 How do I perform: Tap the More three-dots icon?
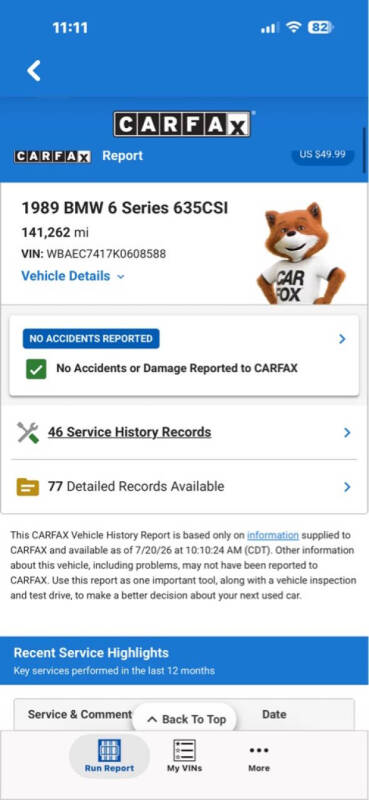(259, 750)
